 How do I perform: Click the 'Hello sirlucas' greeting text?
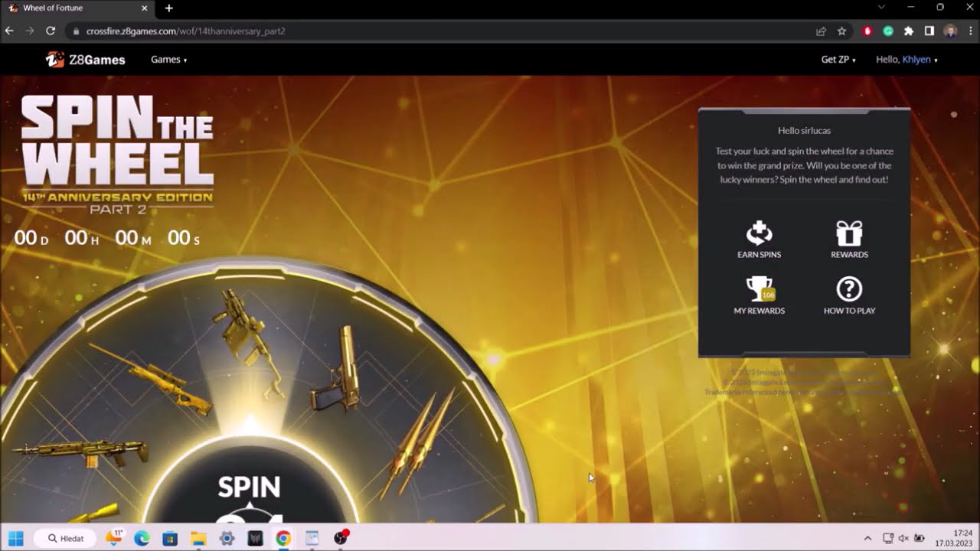[x=804, y=131]
